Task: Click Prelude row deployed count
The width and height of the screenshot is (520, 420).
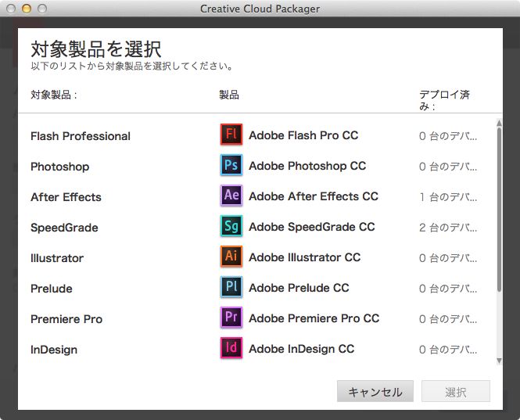Action: [x=448, y=289]
